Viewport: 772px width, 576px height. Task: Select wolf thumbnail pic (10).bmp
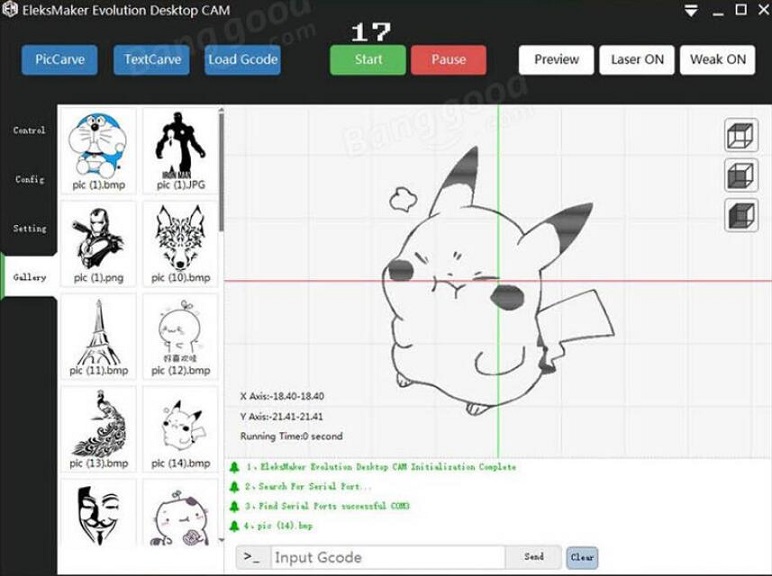pyautogui.click(x=181, y=243)
